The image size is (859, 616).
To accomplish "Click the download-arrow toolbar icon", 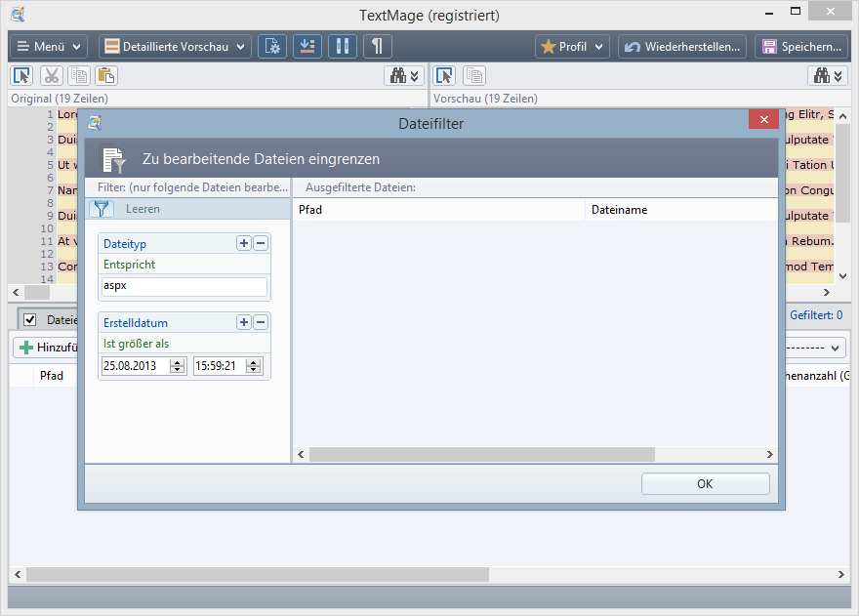I will click(307, 47).
